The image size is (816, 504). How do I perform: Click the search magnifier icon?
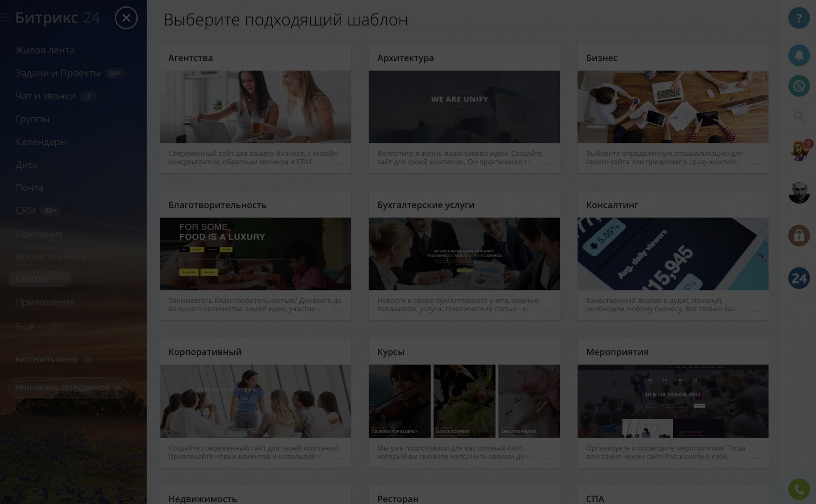(799, 116)
